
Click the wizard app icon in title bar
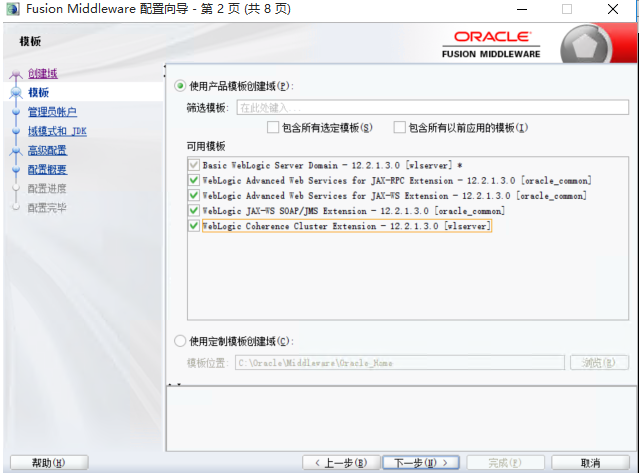(12, 9)
